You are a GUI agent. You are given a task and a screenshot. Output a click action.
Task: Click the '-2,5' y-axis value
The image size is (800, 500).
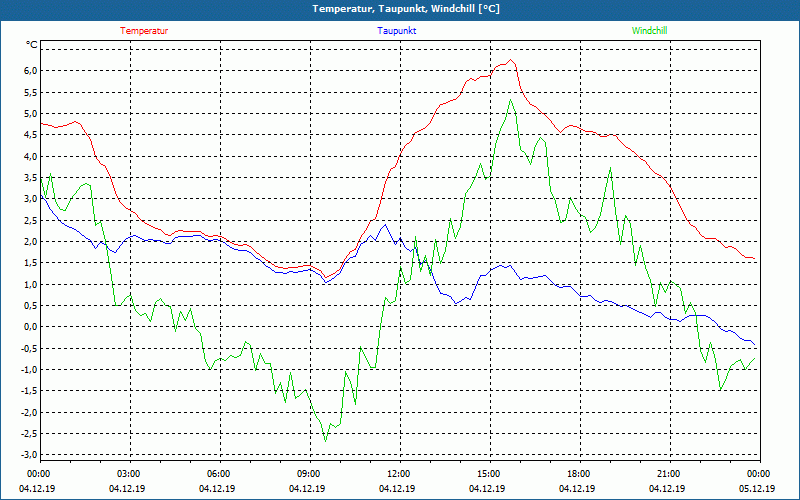point(30,434)
